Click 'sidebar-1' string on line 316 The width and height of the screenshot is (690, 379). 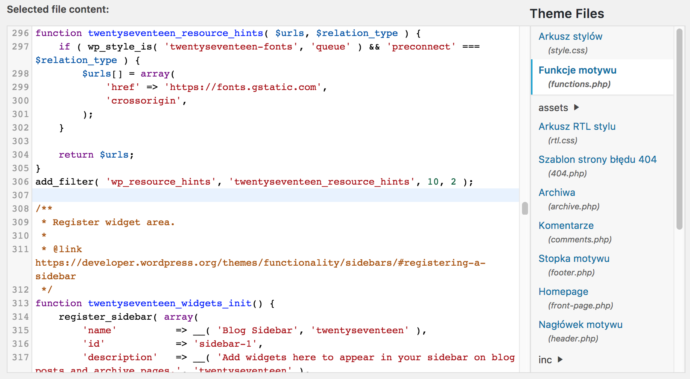[225, 344]
